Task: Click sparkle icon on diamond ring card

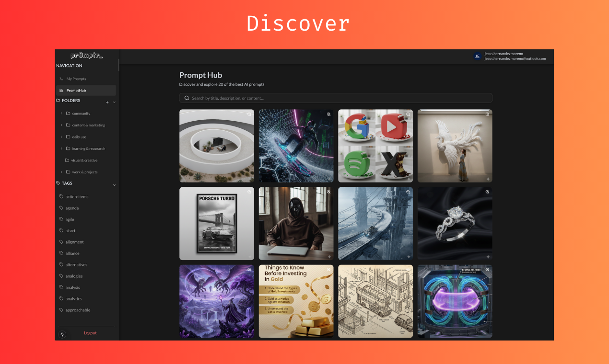Action: pyautogui.click(x=488, y=256)
